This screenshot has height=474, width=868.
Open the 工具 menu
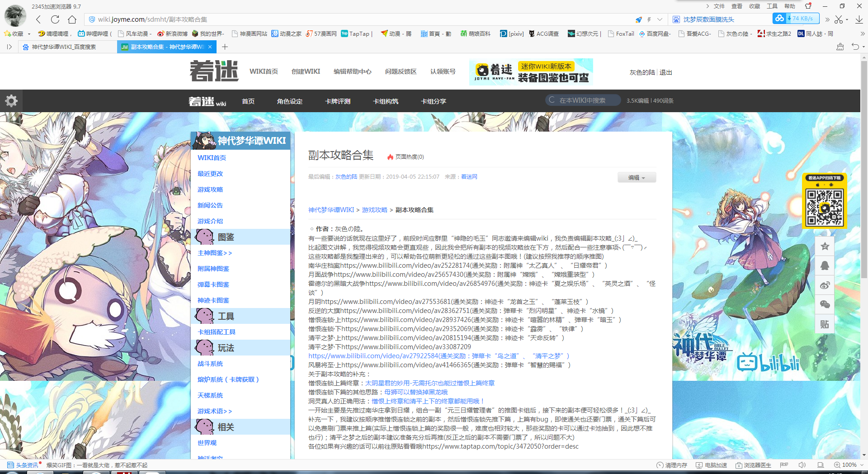(x=772, y=6)
